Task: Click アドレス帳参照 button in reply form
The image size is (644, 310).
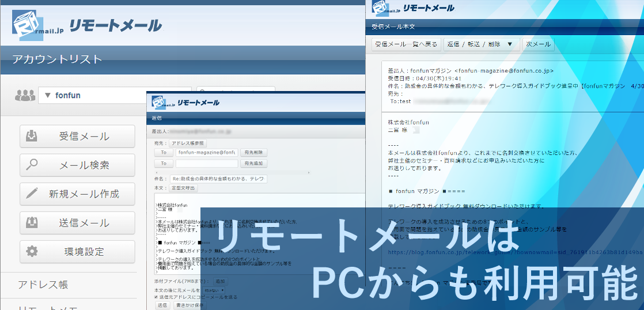Action: pos(188,143)
